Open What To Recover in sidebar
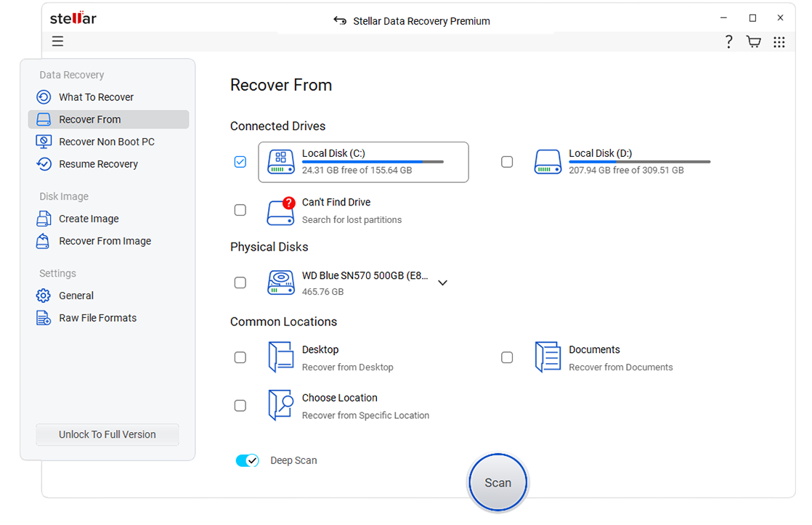 [x=96, y=97]
